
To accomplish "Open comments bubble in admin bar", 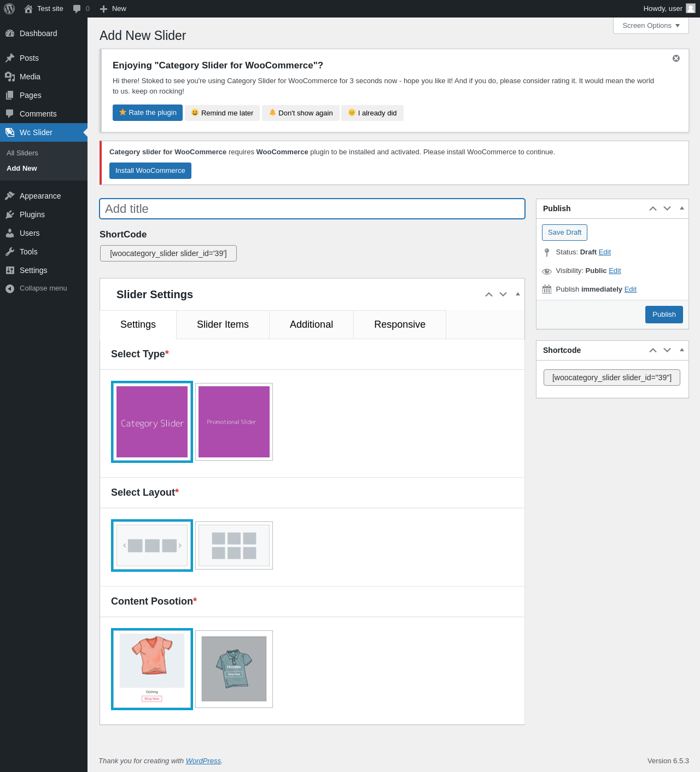I will 81,9.
